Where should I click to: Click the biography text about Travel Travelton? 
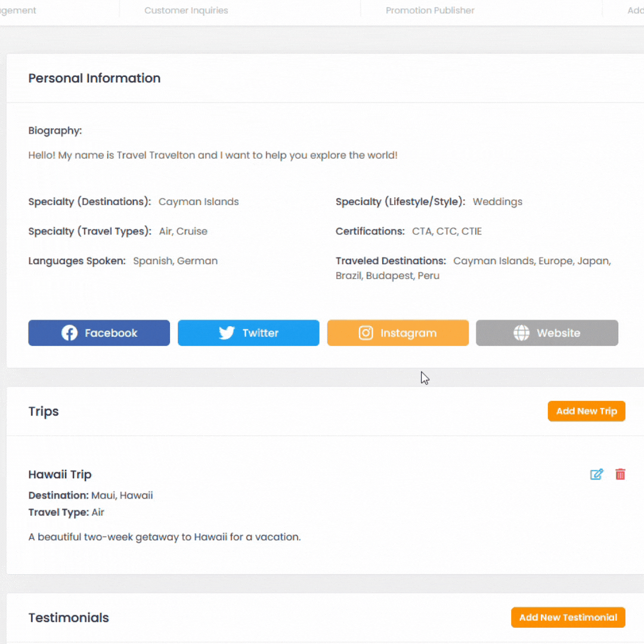click(x=212, y=156)
